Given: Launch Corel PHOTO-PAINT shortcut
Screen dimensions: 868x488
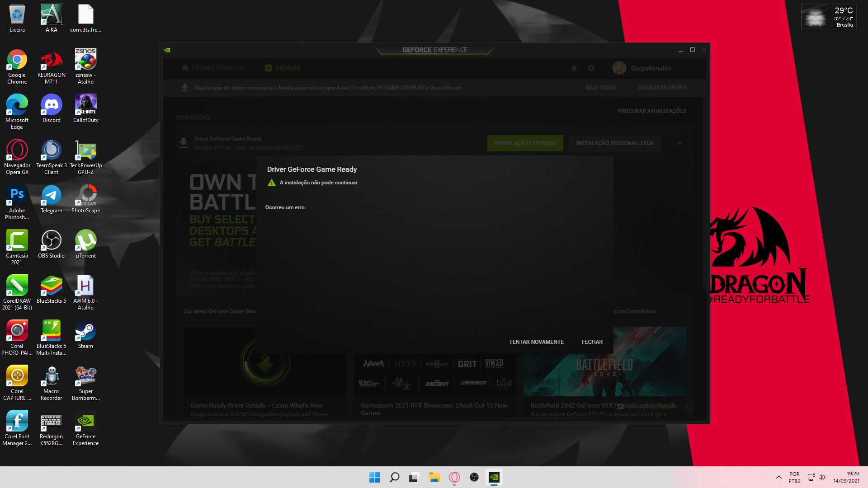Looking at the screenshot, I should coord(17,338).
